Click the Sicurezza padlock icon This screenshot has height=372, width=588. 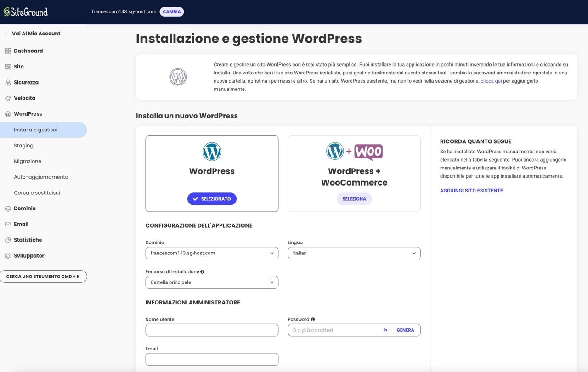[8, 83]
